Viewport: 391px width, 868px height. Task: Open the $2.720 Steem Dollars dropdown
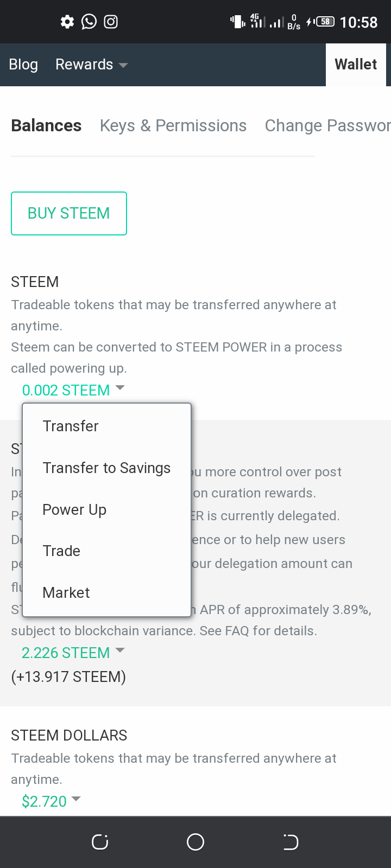tap(51, 801)
